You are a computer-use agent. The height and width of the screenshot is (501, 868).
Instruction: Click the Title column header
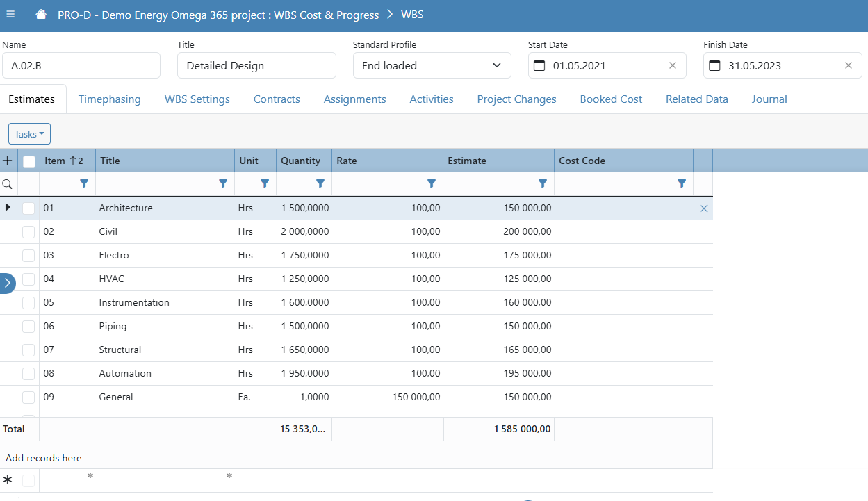click(165, 161)
